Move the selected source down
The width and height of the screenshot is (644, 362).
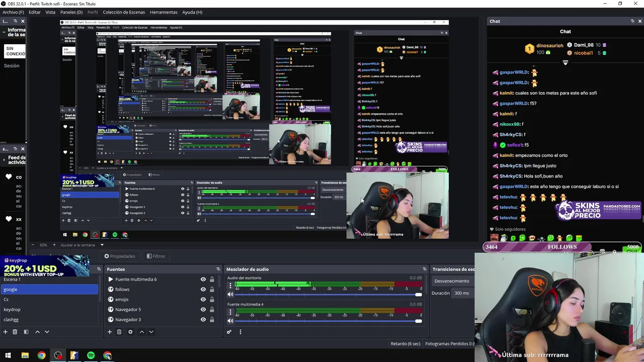pos(151,332)
